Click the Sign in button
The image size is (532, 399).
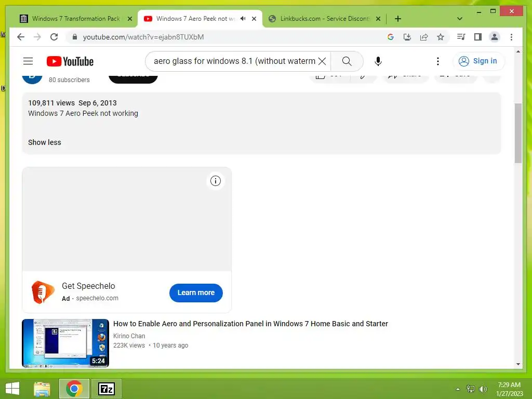click(x=478, y=61)
